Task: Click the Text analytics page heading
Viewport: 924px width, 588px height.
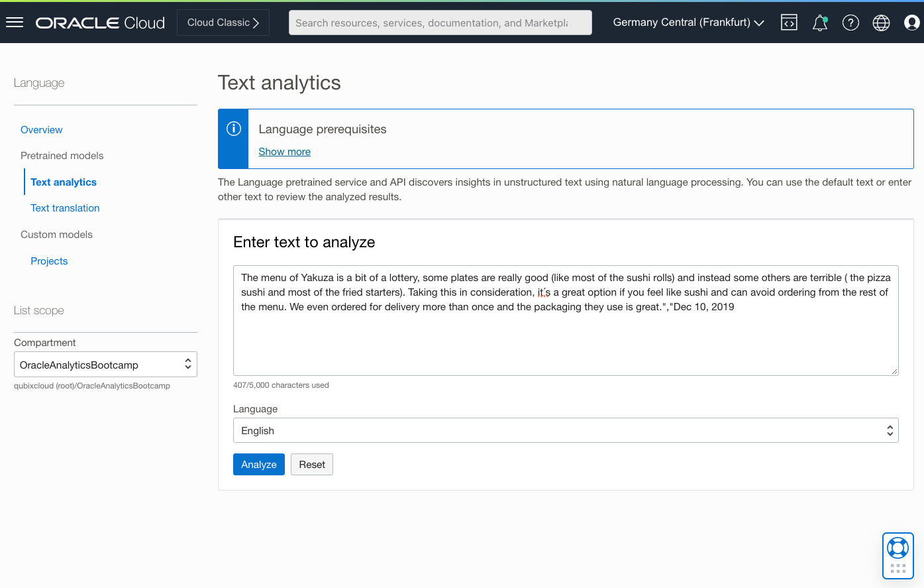Action: (280, 83)
